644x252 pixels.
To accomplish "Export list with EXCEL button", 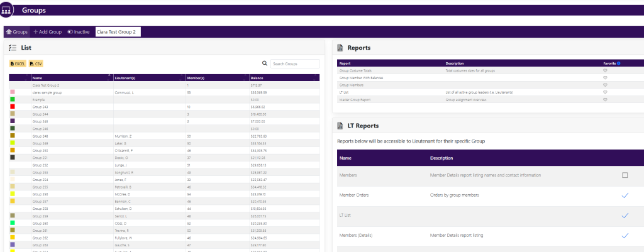I will pyautogui.click(x=18, y=63).
